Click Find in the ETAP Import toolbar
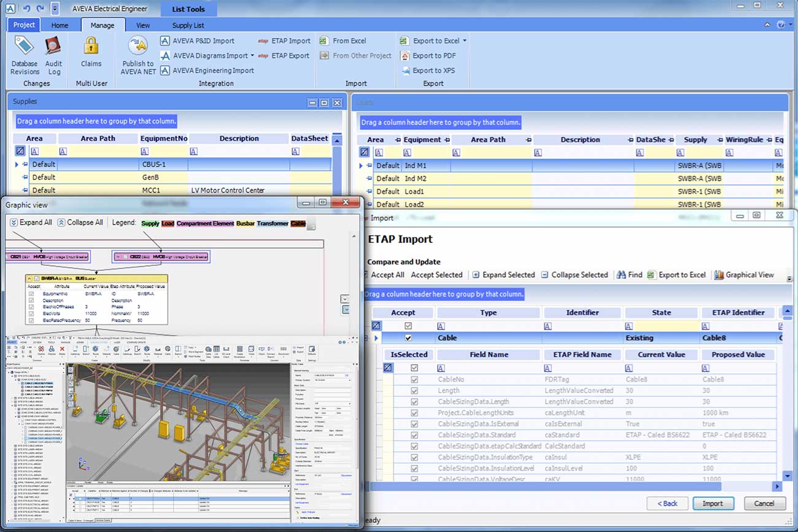Image resolution: width=798 pixels, height=532 pixels. tap(629, 275)
